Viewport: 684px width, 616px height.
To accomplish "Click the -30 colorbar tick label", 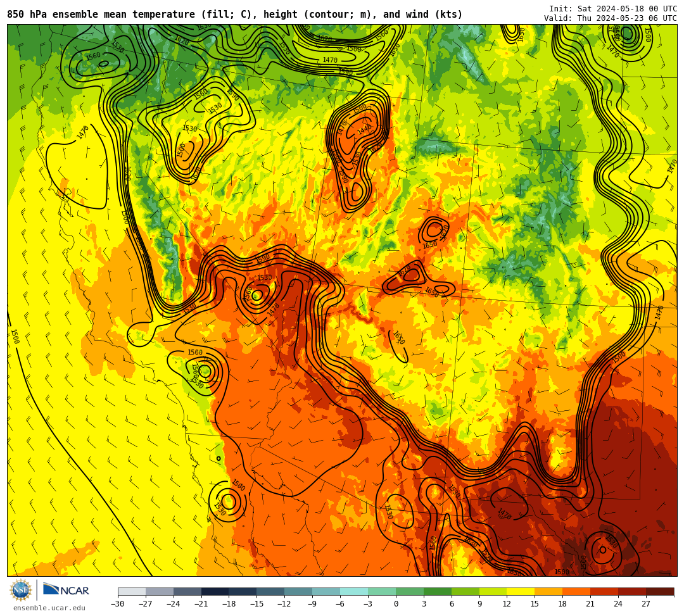I will click(x=118, y=604).
